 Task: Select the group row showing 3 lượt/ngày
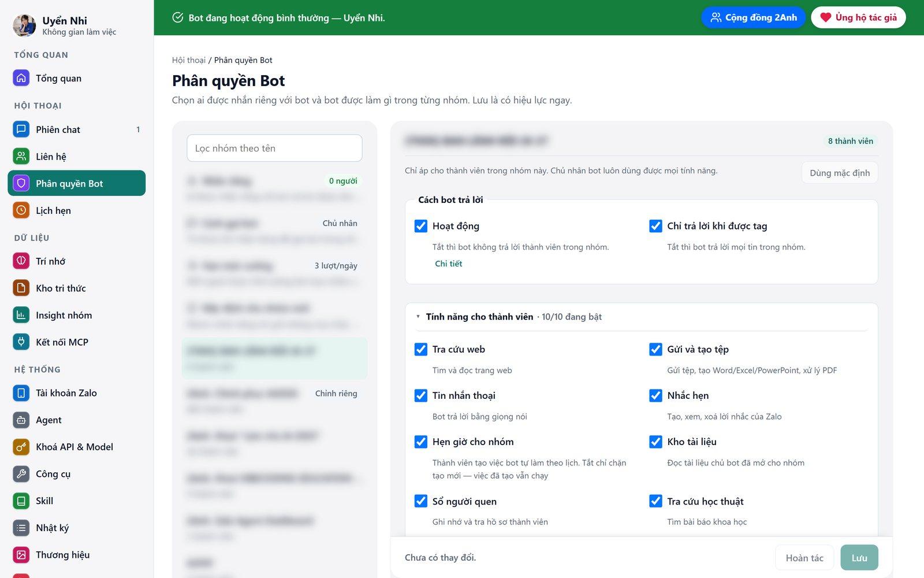point(274,273)
